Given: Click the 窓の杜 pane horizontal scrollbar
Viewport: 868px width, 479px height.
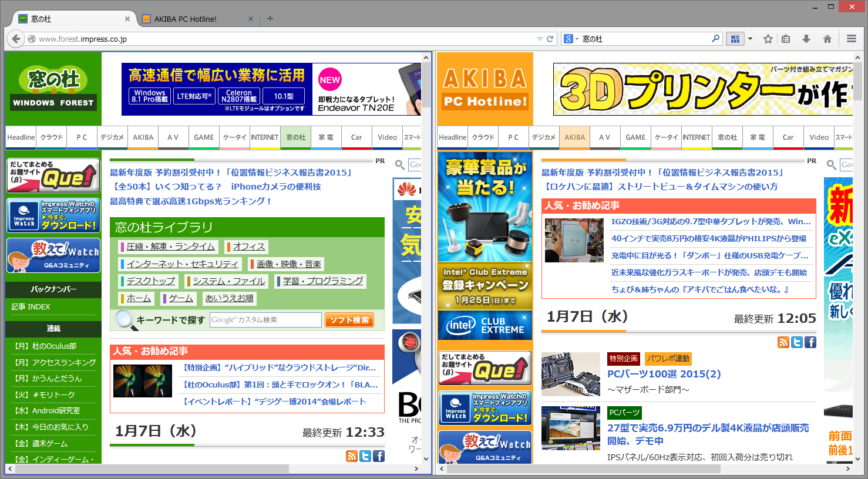Looking at the screenshot, I should click(152, 469).
